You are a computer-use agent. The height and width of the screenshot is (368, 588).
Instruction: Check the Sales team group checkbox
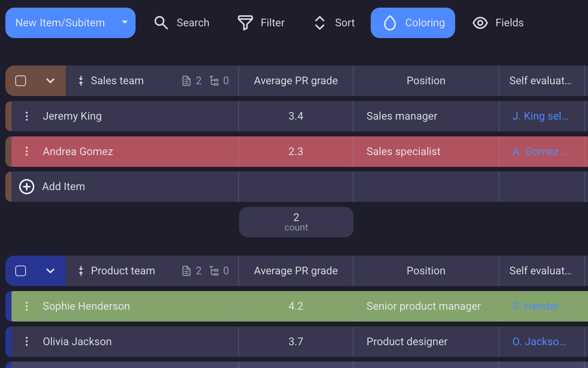pyautogui.click(x=21, y=80)
